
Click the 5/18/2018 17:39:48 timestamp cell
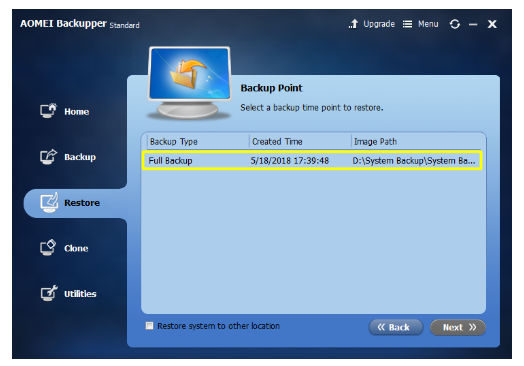click(x=290, y=161)
